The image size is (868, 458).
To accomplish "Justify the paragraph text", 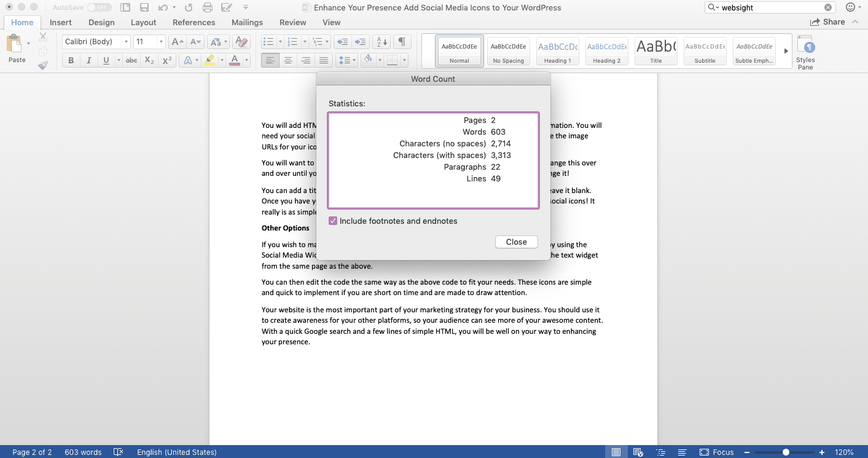I will pos(323,60).
